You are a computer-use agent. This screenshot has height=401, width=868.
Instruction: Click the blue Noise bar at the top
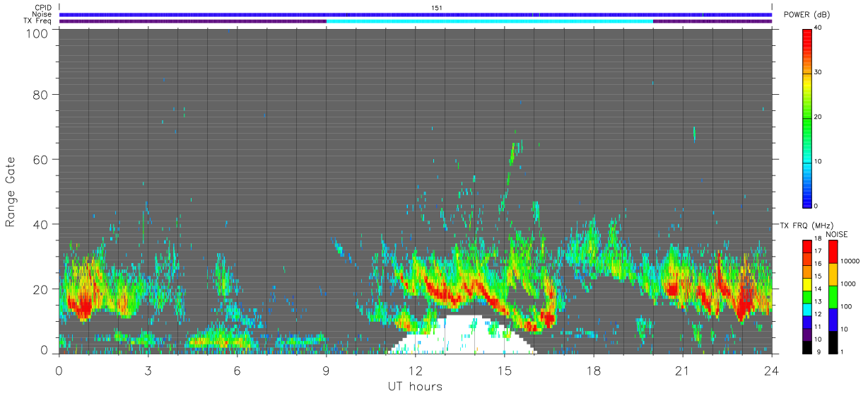coord(416,14)
